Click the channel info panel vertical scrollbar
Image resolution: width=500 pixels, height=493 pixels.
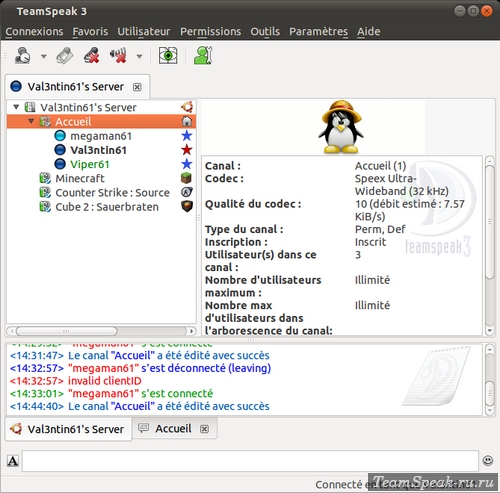[490, 222]
